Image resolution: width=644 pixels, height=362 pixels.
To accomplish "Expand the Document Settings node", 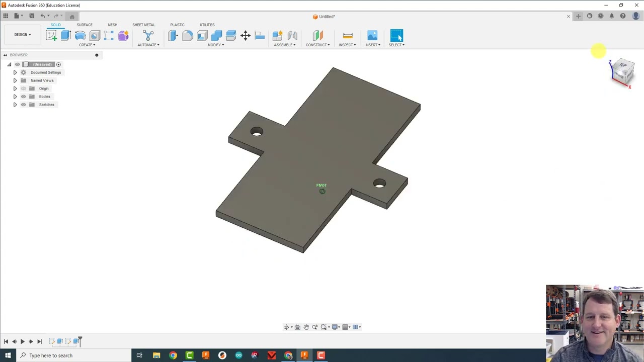I will (x=15, y=72).
